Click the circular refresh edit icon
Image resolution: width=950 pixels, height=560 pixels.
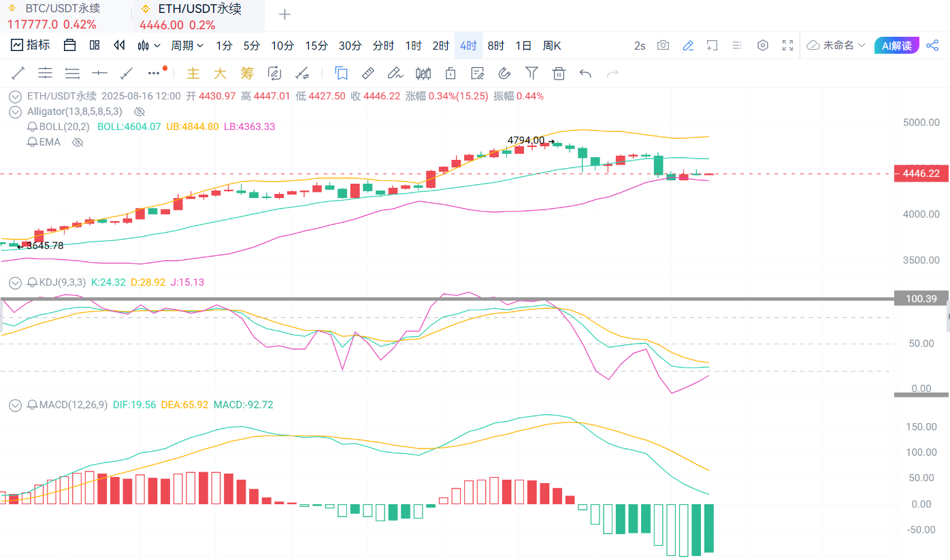[275, 73]
